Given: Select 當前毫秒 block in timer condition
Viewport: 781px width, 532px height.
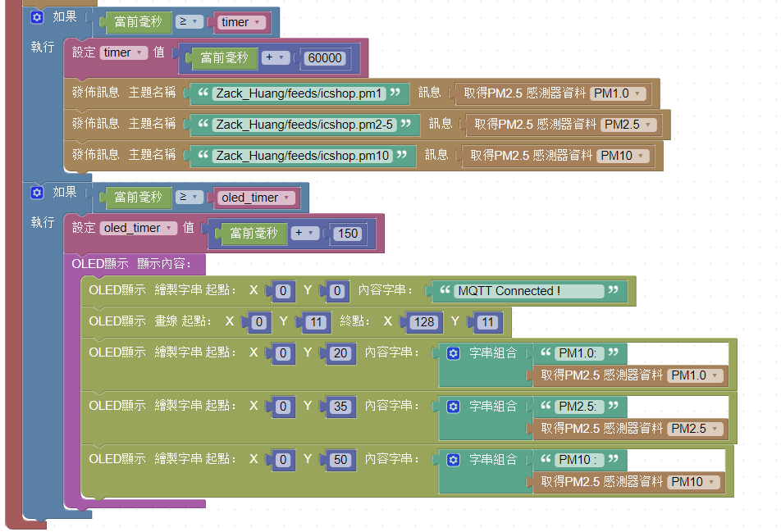Looking at the screenshot, I should 138,22.
